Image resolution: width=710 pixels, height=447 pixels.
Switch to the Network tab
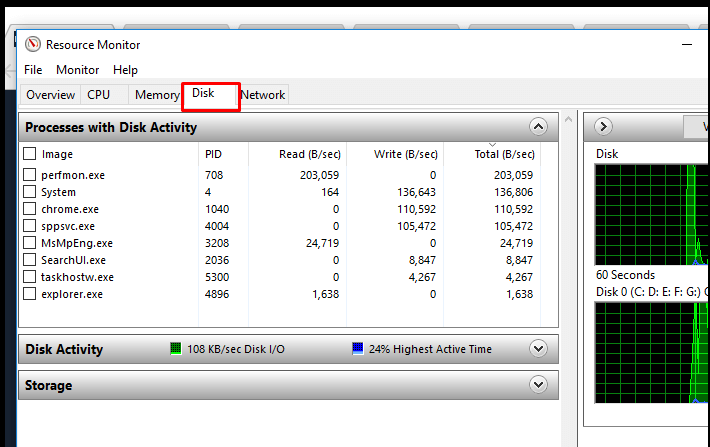pyautogui.click(x=263, y=95)
